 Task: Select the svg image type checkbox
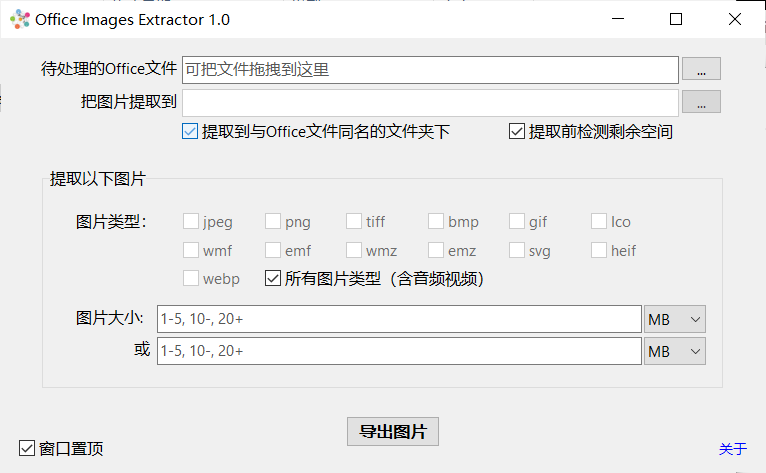(517, 251)
